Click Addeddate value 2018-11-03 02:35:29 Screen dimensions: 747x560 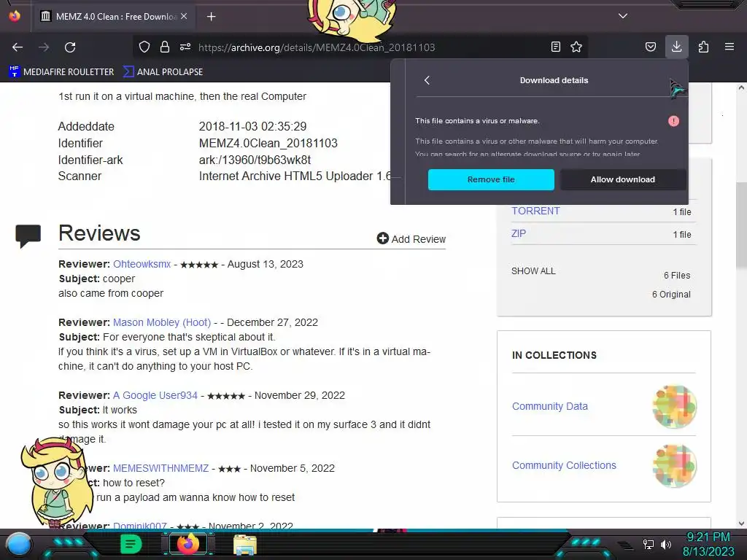tap(252, 127)
